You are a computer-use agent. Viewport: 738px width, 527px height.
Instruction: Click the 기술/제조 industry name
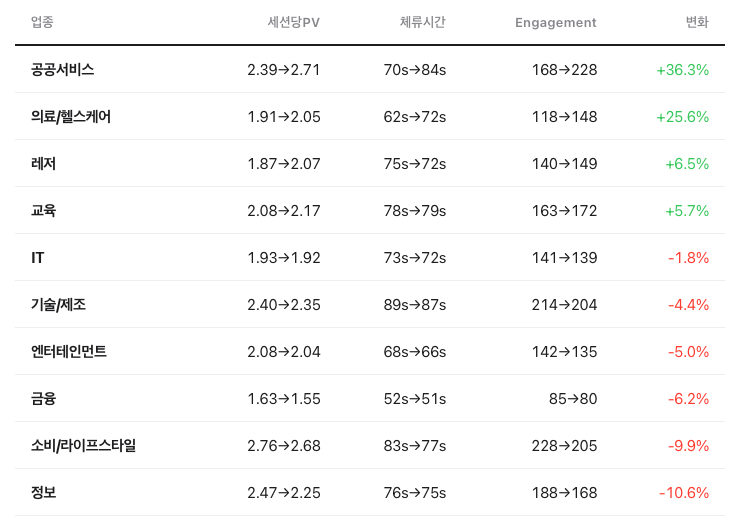coord(59,305)
